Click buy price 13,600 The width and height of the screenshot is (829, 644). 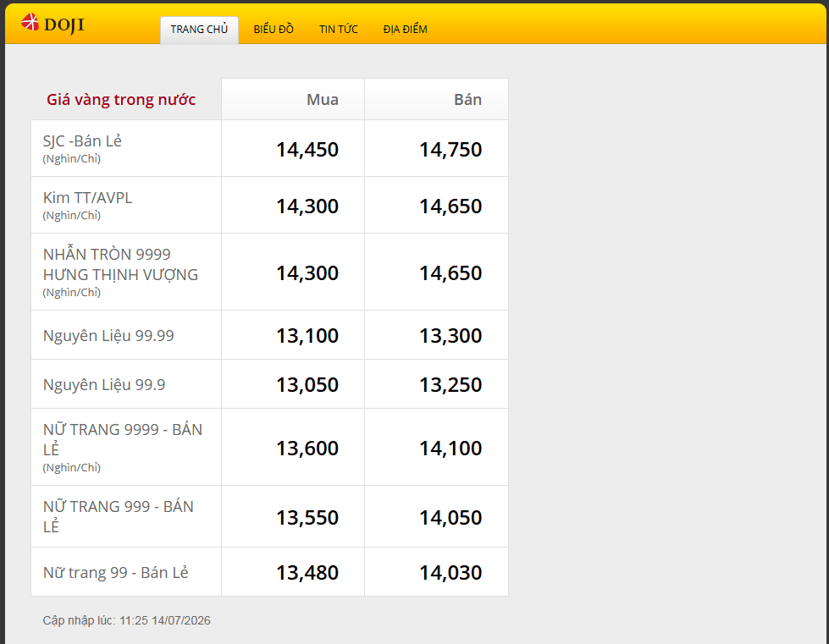point(307,448)
